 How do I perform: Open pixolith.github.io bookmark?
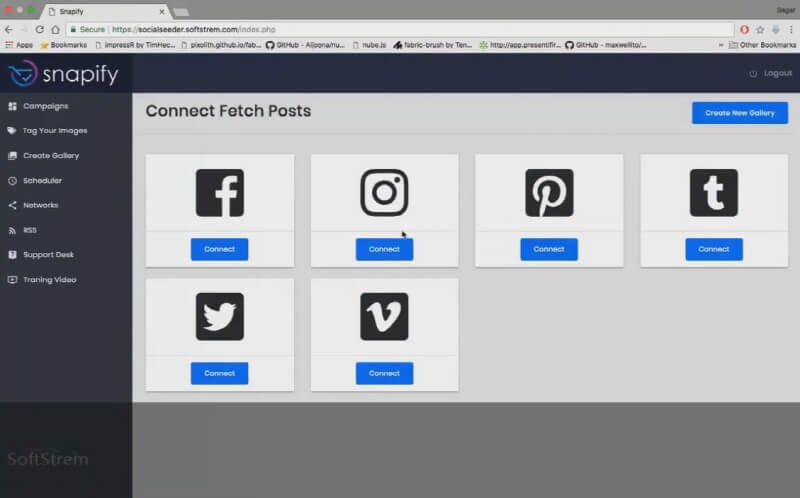click(x=221, y=45)
